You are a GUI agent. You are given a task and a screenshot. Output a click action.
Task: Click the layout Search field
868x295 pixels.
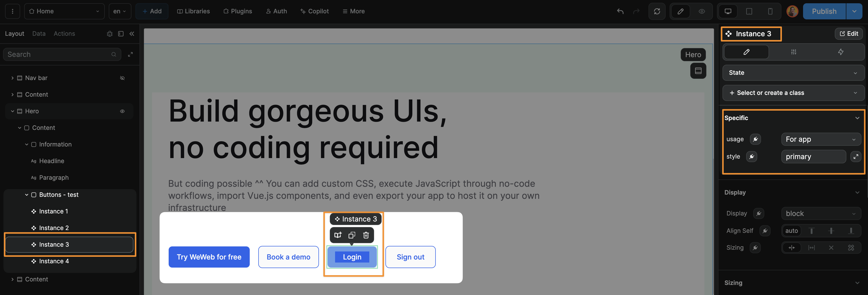59,55
